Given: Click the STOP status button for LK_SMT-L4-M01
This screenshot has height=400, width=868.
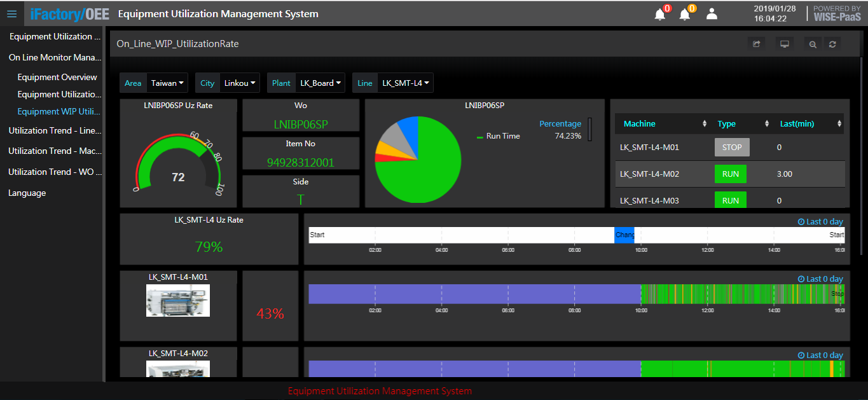Looking at the screenshot, I should [732, 148].
